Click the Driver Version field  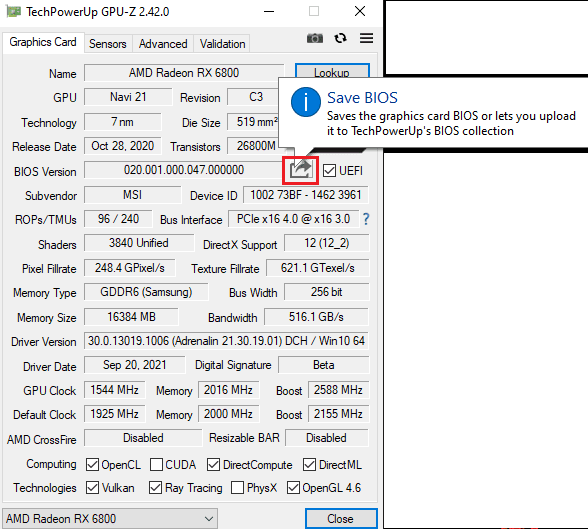[226, 341]
